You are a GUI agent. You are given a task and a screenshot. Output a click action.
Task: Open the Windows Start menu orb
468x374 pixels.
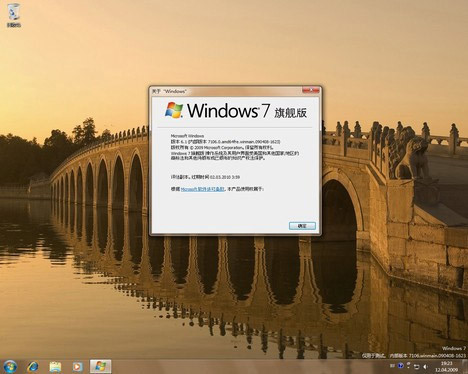pos(10,367)
